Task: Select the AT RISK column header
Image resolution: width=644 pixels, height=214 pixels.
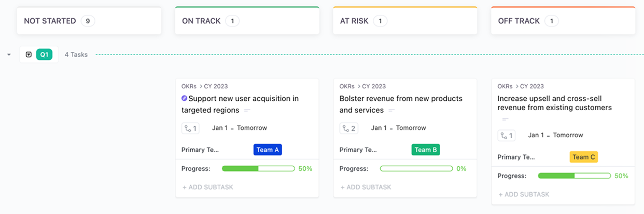Action: coord(405,21)
